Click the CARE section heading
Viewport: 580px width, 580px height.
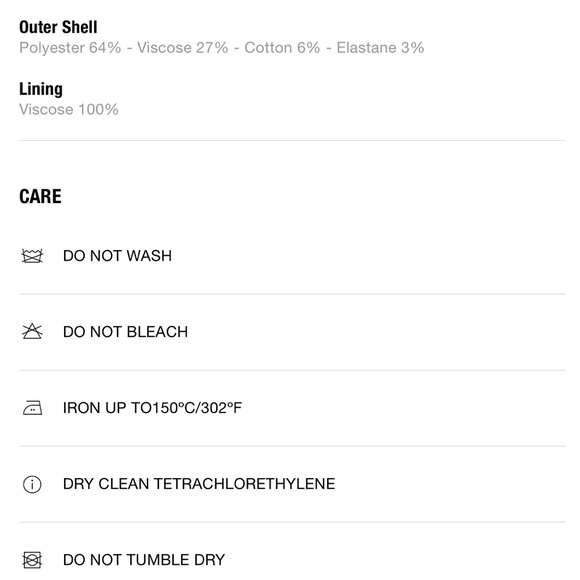tap(40, 196)
